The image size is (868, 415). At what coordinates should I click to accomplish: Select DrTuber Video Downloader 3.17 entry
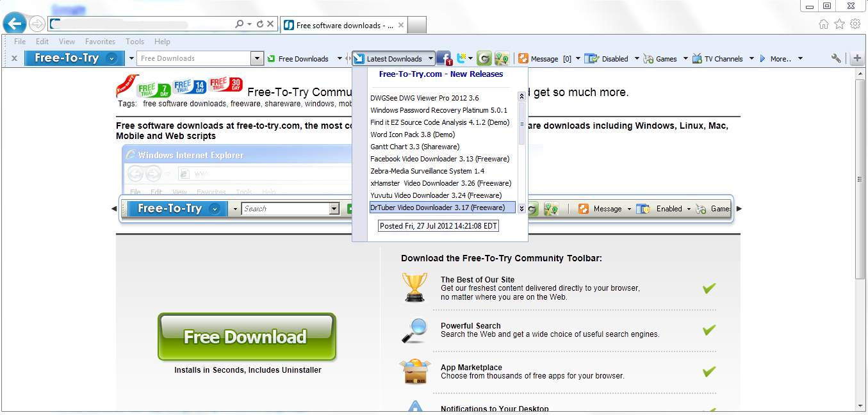click(443, 207)
